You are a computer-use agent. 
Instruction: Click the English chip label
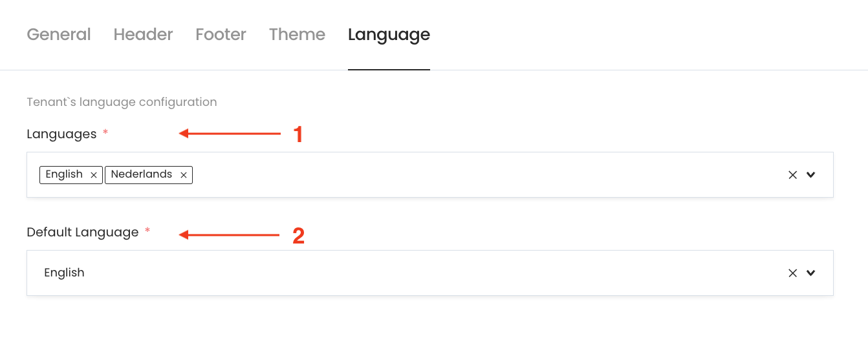pos(64,174)
